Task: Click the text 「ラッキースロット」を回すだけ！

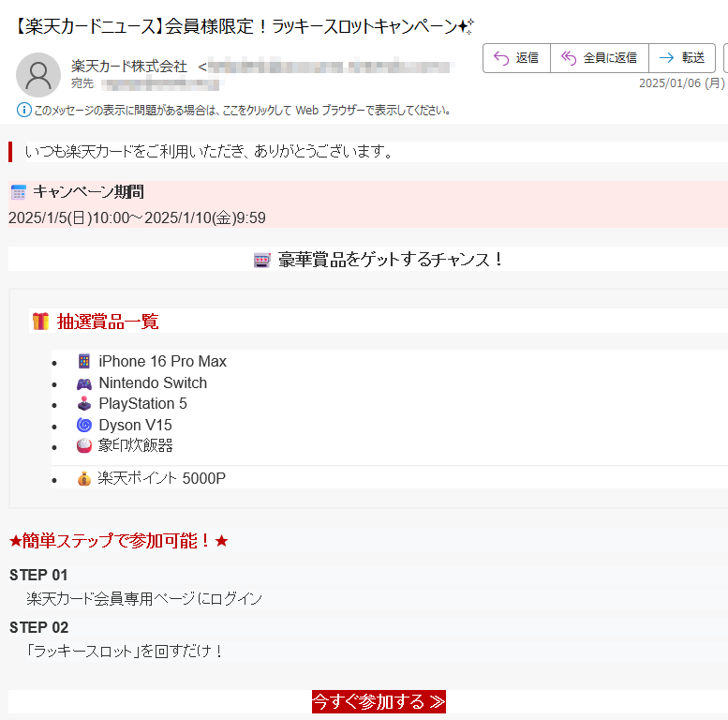Action: 125,652
